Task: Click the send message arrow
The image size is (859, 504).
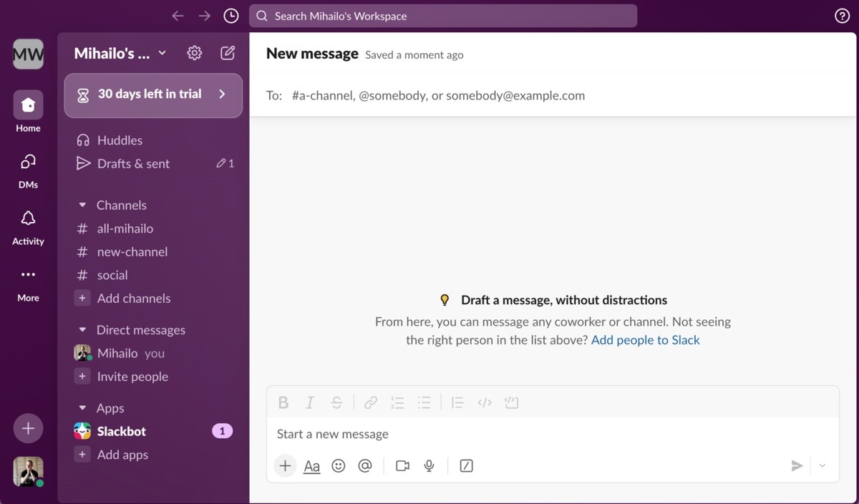Action: pyautogui.click(x=797, y=466)
